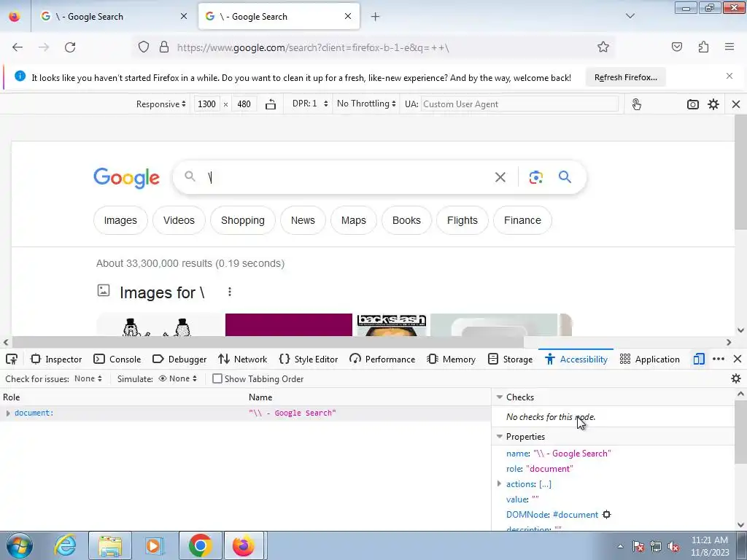Image resolution: width=747 pixels, height=560 pixels.
Task: Open the DPR dropdown
Action: tap(310, 104)
